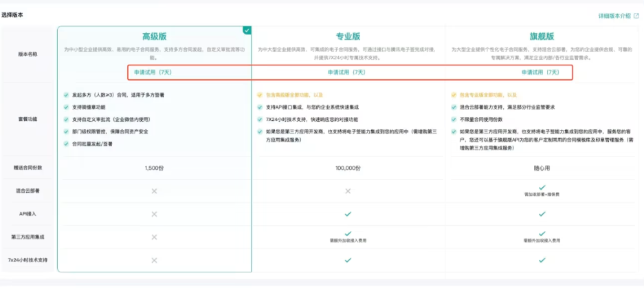Click the check icon beside 不限量合同使用份数
Screen dimensions: 644x289
tap(454, 119)
